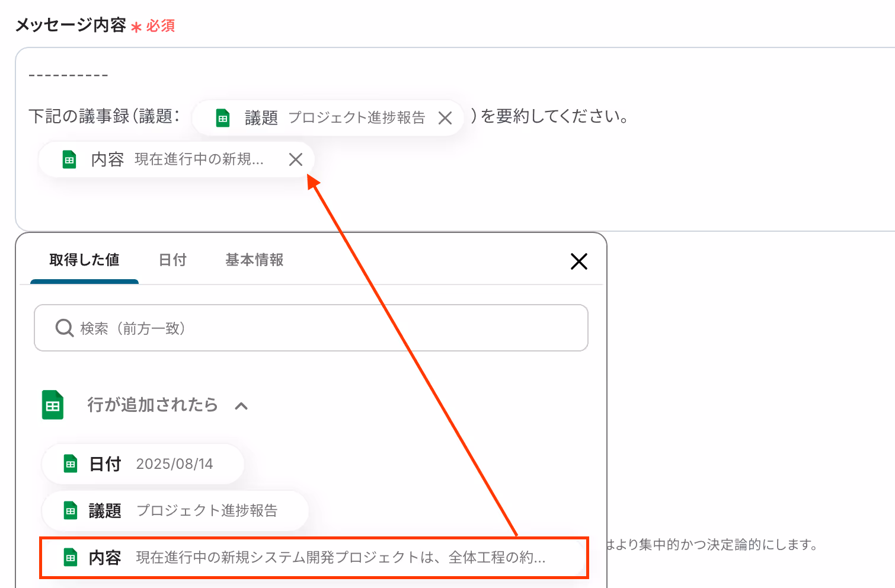This screenshot has height=588, width=895.
Task: Click the text を要約してください。
Action: tap(555, 116)
